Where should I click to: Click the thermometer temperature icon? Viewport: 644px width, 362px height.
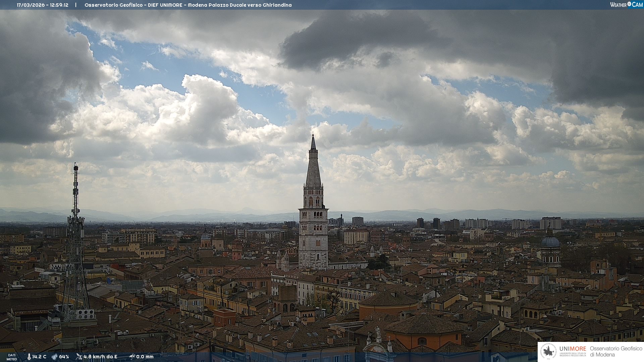(29, 357)
